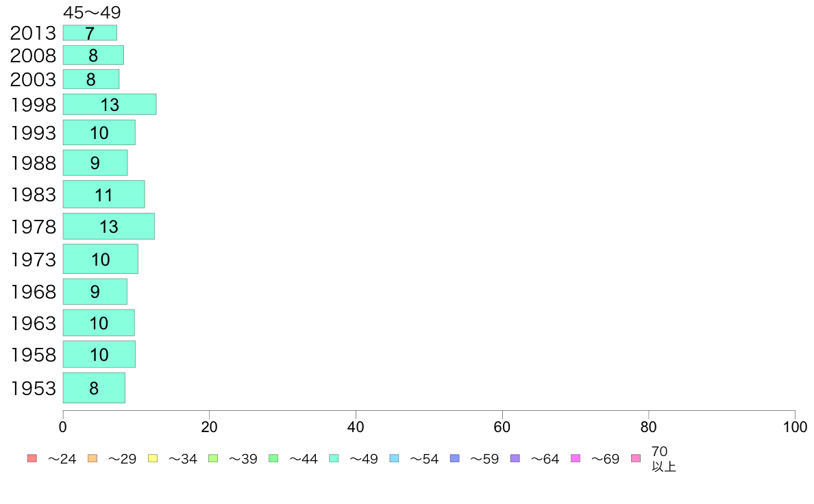The height and width of the screenshot is (504, 814).
Task: Click the blue ~59 legend swatch
Action: (455, 458)
